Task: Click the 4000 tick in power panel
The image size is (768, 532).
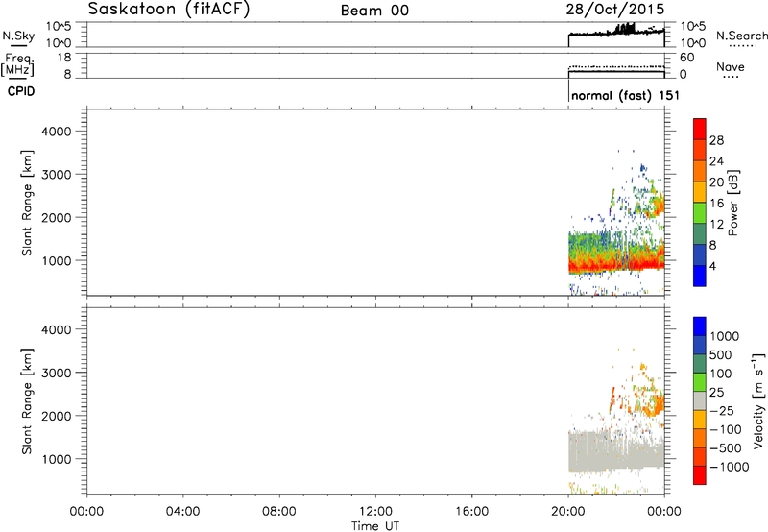Action: tap(57, 132)
